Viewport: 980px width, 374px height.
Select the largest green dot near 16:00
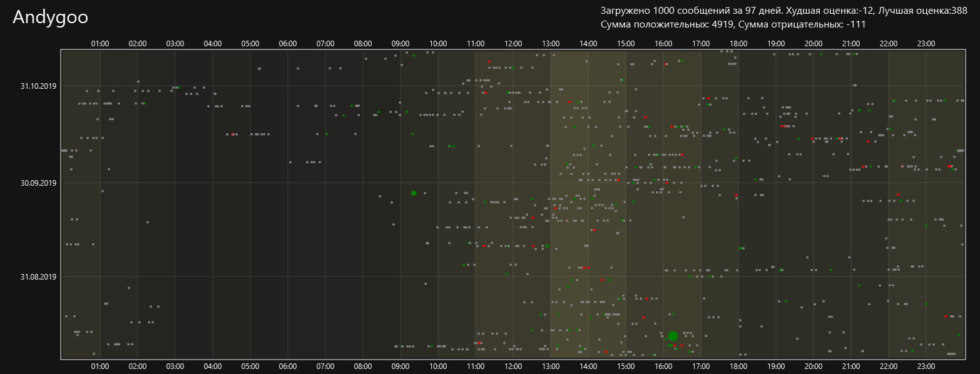673,336
